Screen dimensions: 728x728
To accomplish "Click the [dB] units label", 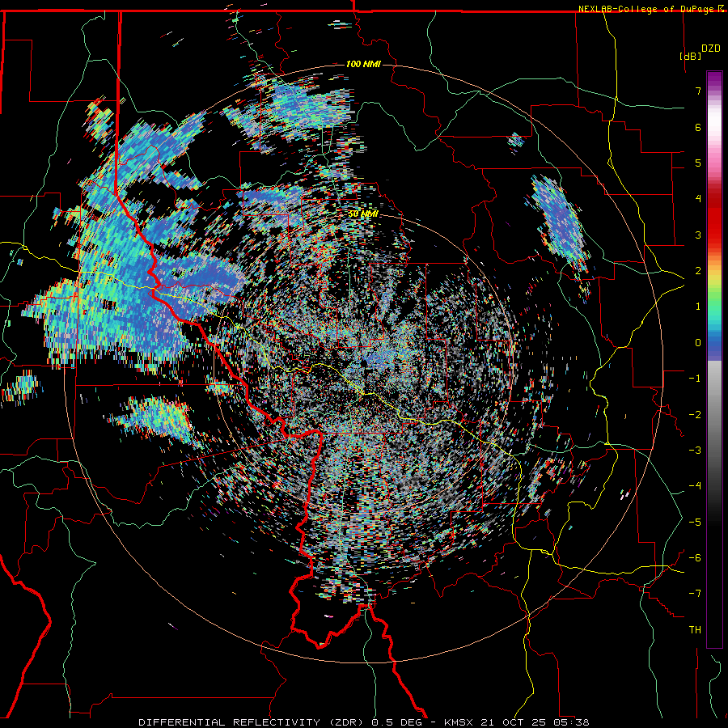I will coord(689,56).
